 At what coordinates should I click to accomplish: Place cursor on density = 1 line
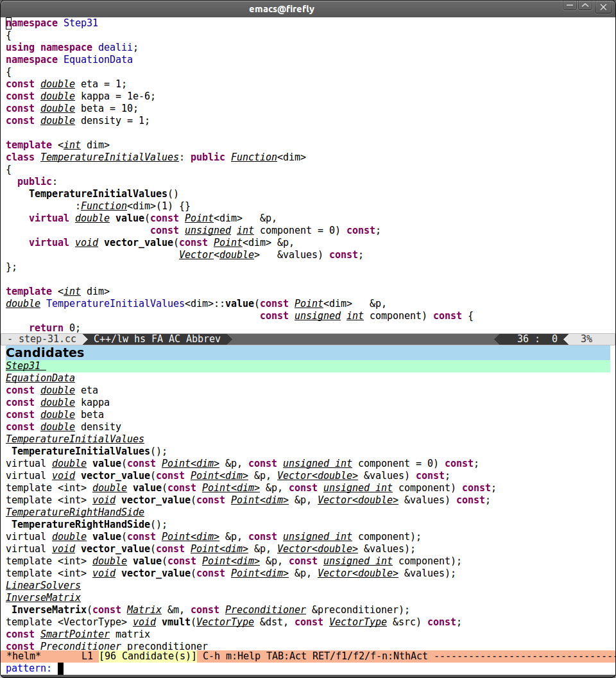[x=78, y=120]
